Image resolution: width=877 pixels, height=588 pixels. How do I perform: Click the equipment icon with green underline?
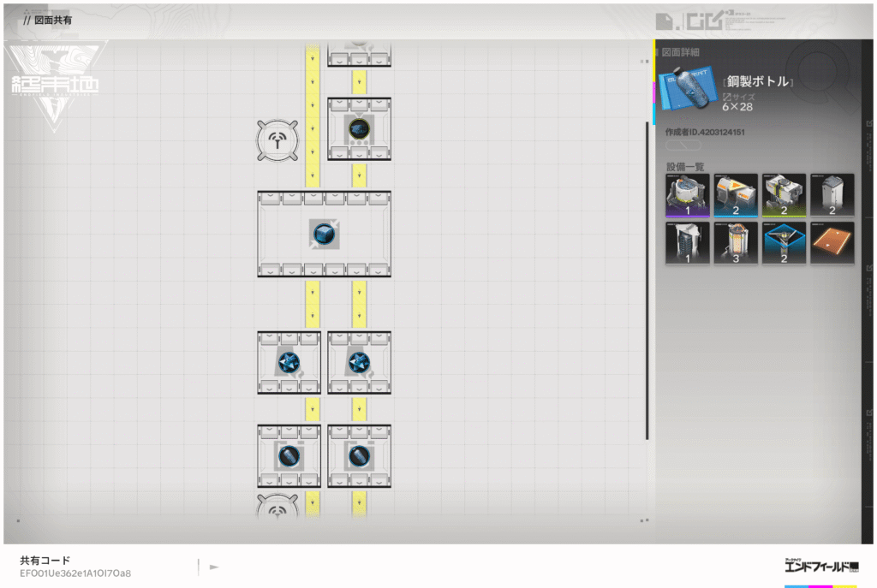tap(784, 195)
